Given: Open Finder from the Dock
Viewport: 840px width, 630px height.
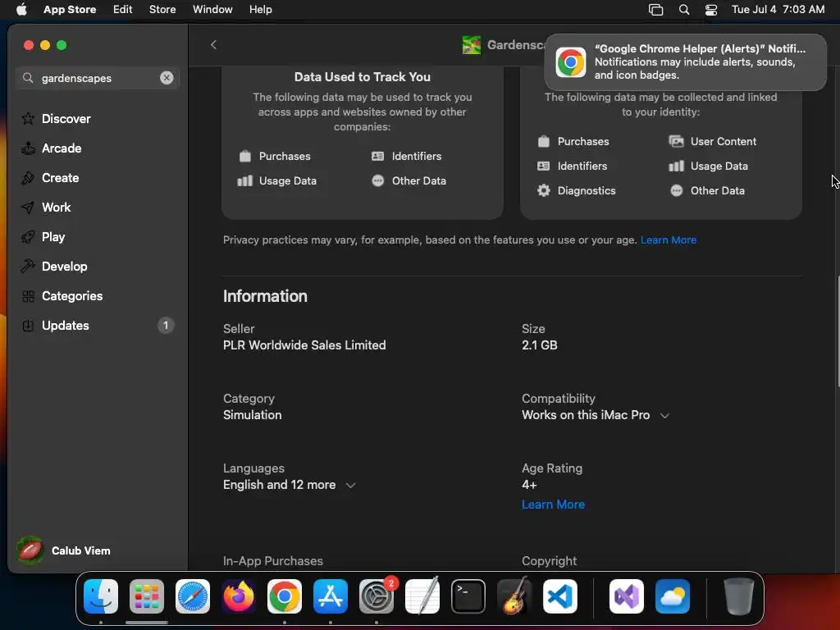Looking at the screenshot, I should coord(101,596).
